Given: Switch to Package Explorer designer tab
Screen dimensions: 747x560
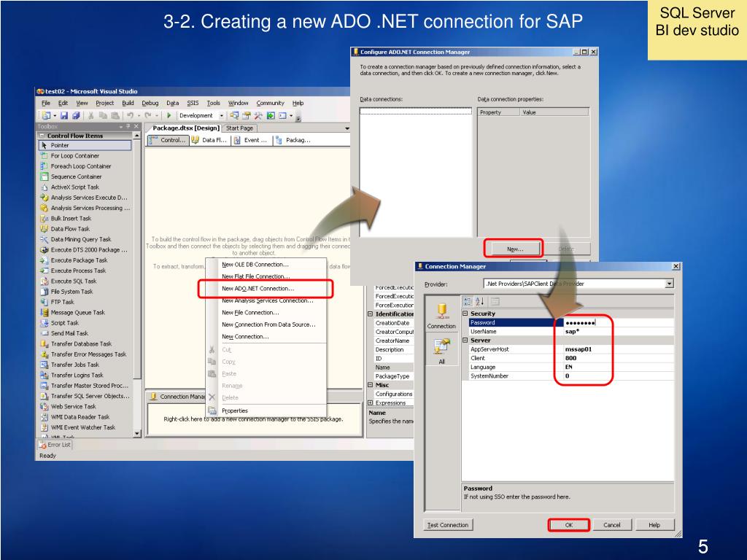Looking at the screenshot, I should pyautogui.click(x=293, y=140).
